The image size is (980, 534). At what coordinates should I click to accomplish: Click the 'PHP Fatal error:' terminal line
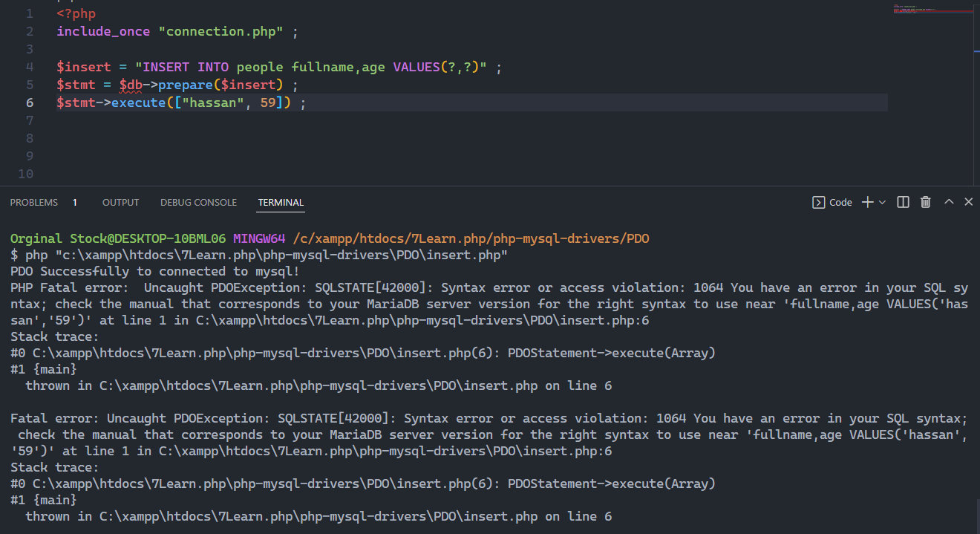[x=489, y=287]
